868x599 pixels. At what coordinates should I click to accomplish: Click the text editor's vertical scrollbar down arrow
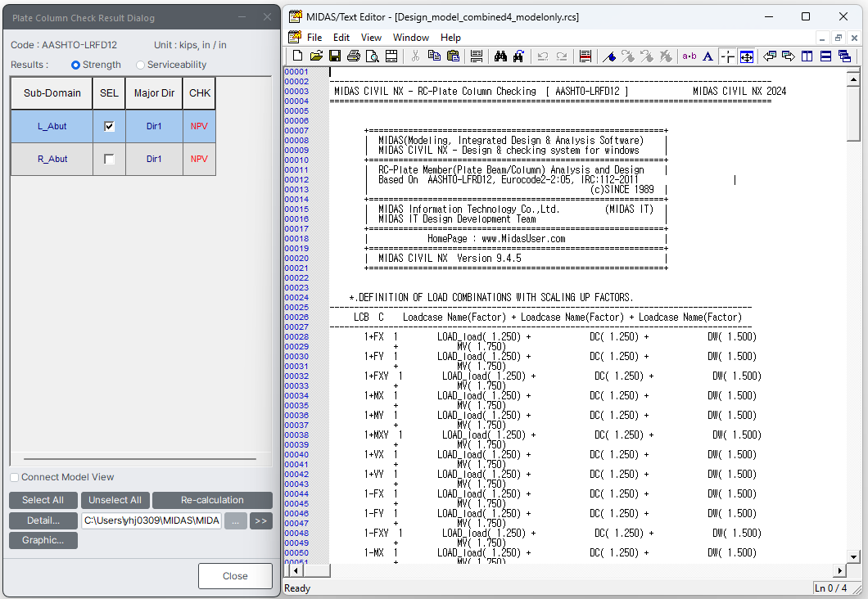click(853, 556)
